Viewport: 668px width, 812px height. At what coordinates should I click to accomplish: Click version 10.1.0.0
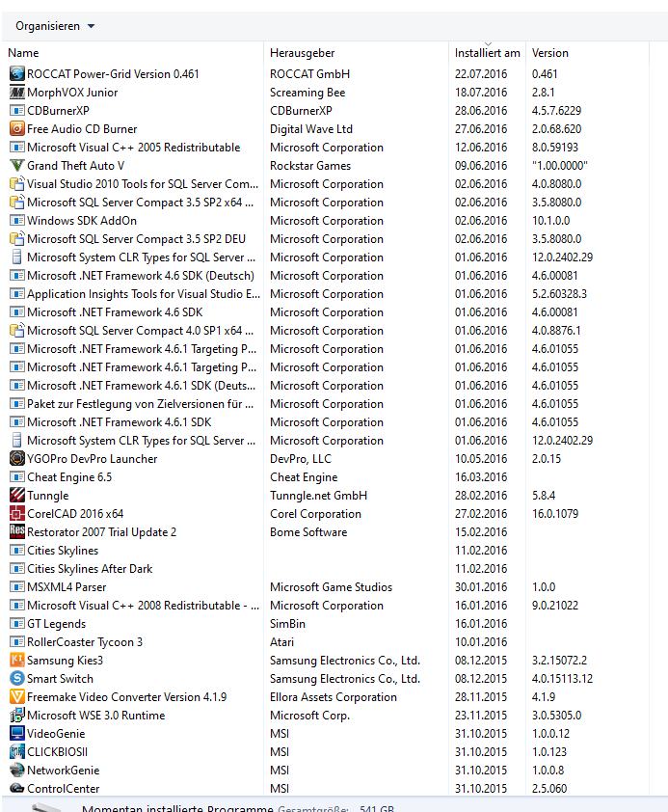(x=550, y=220)
